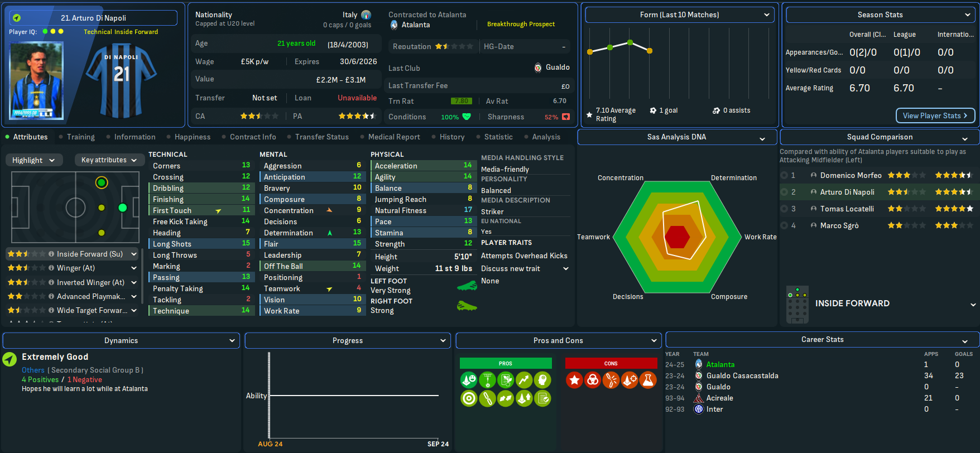Click the red Sharpness status icon
Viewport: 980px width, 453px height.
pyautogui.click(x=566, y=117)
